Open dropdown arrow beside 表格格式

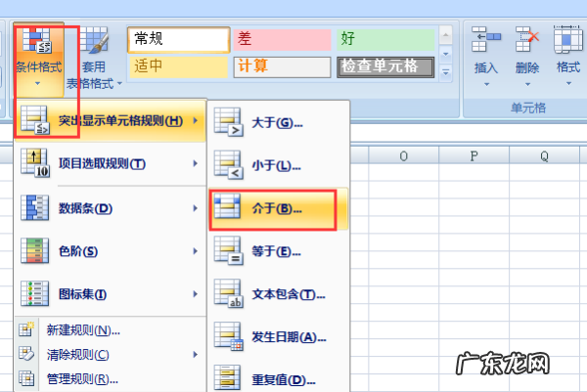[x=119, y=83]
